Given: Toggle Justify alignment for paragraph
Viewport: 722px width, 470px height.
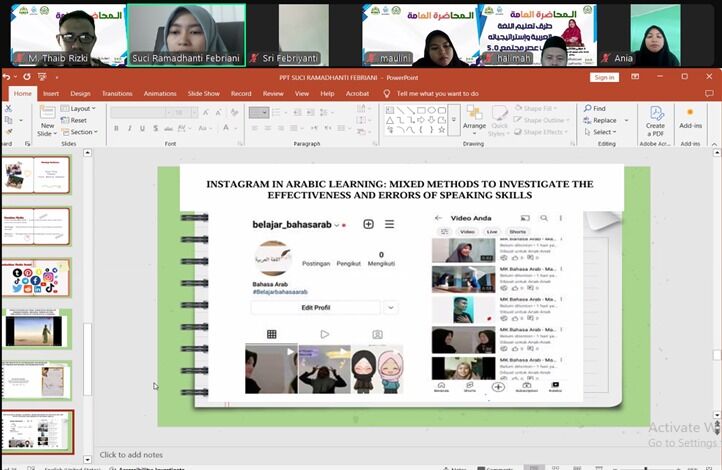Looking at the screenshot, I should tap(294, 128).
